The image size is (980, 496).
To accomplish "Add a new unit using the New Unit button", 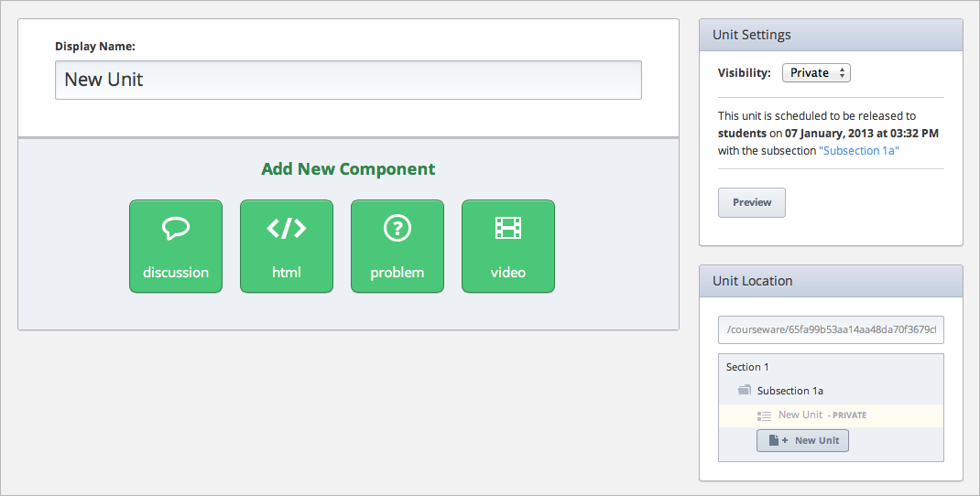I will [x=803, y=440].
